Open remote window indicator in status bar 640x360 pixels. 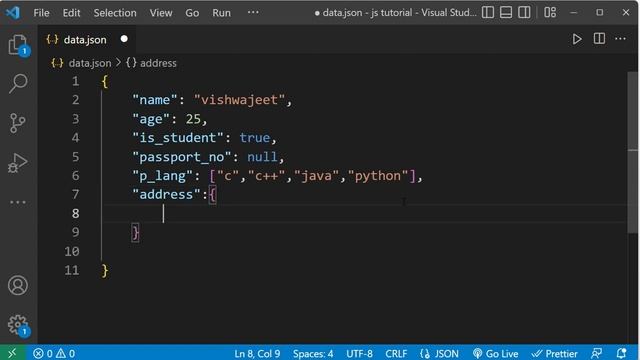point(12,353)
